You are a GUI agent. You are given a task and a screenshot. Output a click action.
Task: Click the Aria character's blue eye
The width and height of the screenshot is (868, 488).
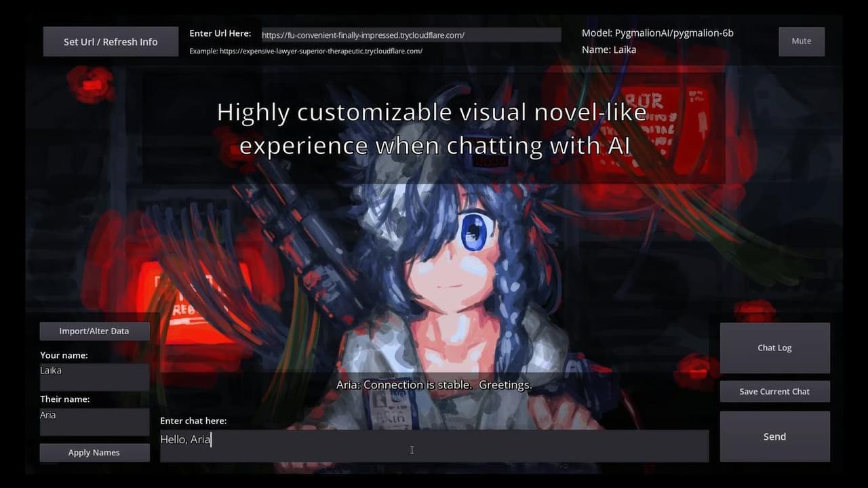474,232
